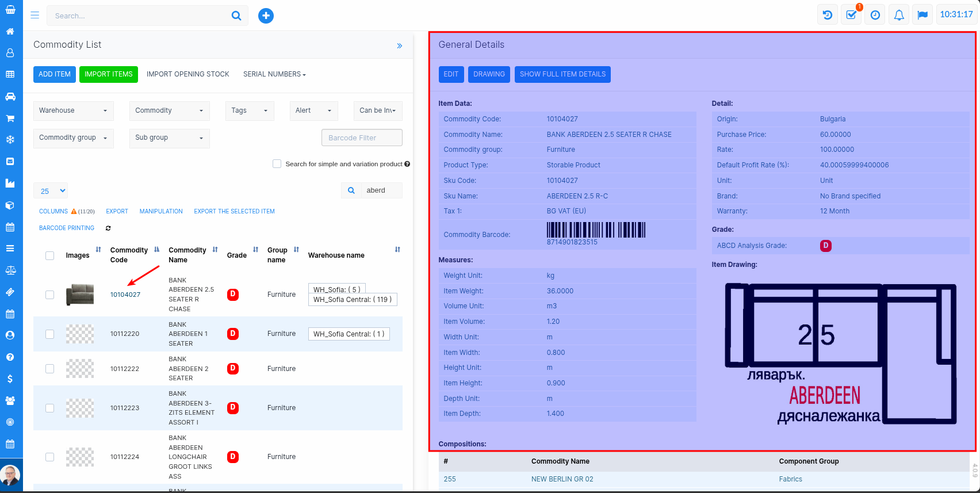
Task: Click the clock timer icon in the header
Action: click(x=875, y=15)
